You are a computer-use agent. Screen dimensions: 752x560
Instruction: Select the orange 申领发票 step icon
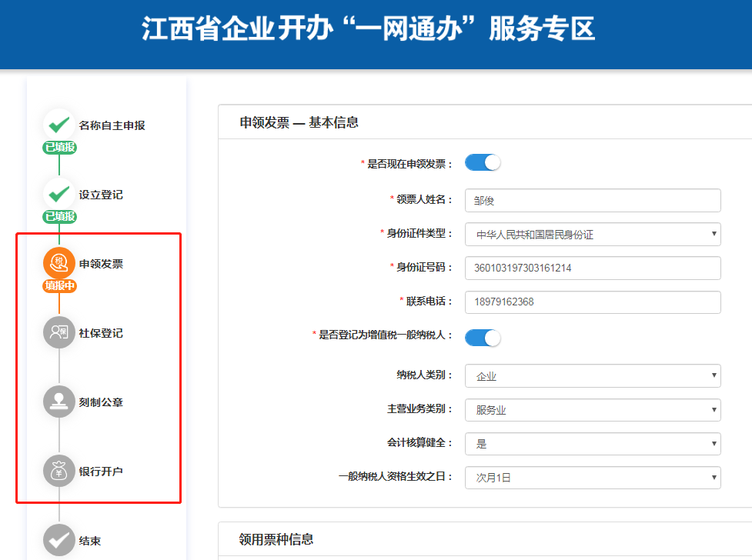(x=58, y=263)
